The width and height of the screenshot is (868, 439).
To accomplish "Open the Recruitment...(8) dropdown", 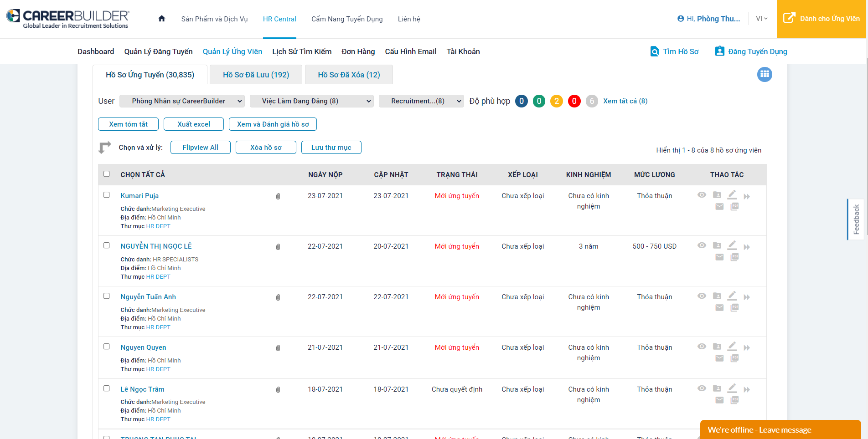I will click(x=421, y=101).
